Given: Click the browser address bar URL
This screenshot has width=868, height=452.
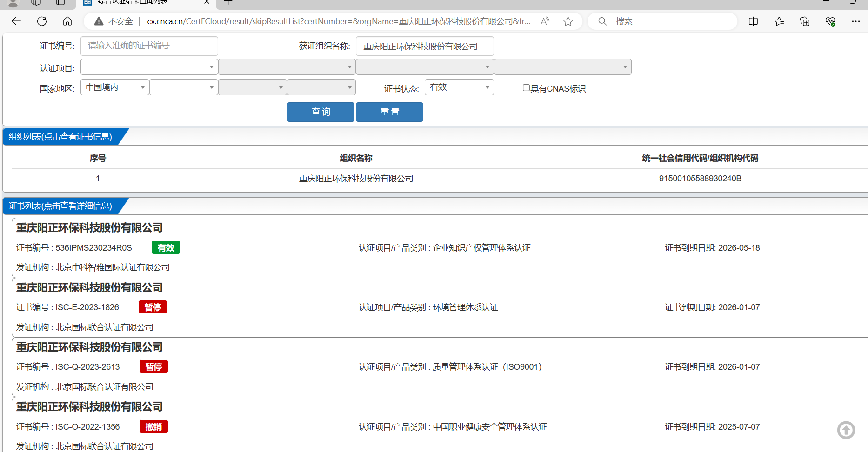Looking at the screenshot, I should click(x=339, y=21).
